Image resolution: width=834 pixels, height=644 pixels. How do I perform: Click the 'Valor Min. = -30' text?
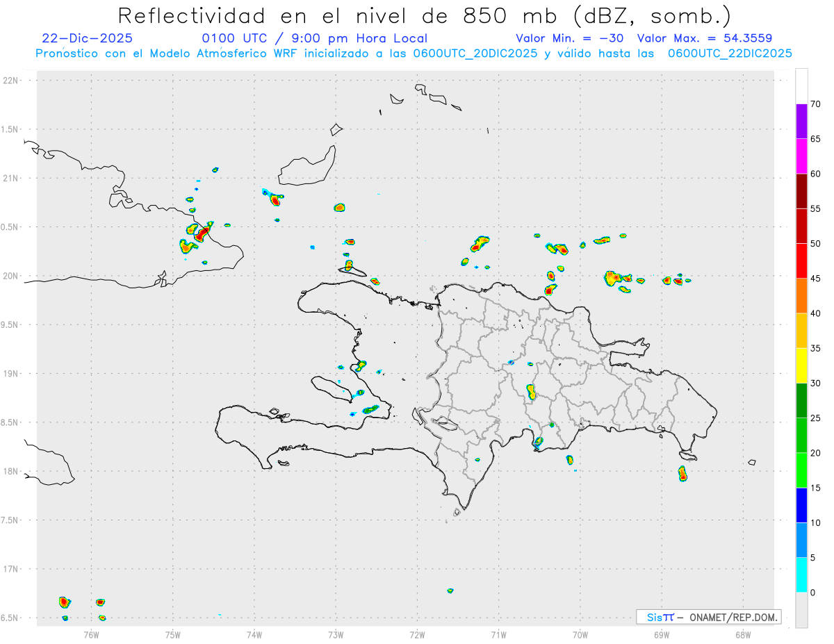coord(571,38)
